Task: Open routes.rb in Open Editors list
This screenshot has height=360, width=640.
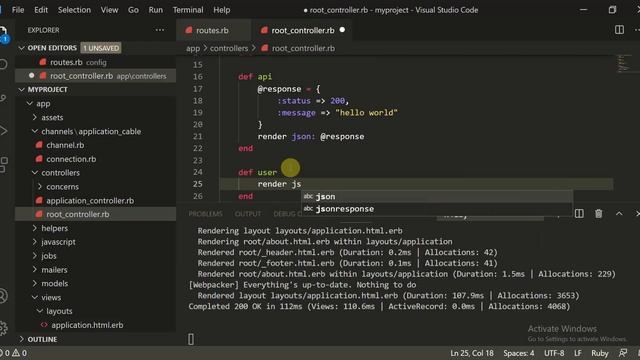Action: click(x=96, y=62)
